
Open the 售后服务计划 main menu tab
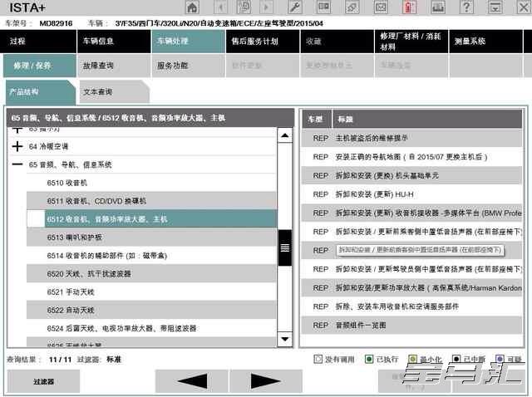click(x=263, y=42)
